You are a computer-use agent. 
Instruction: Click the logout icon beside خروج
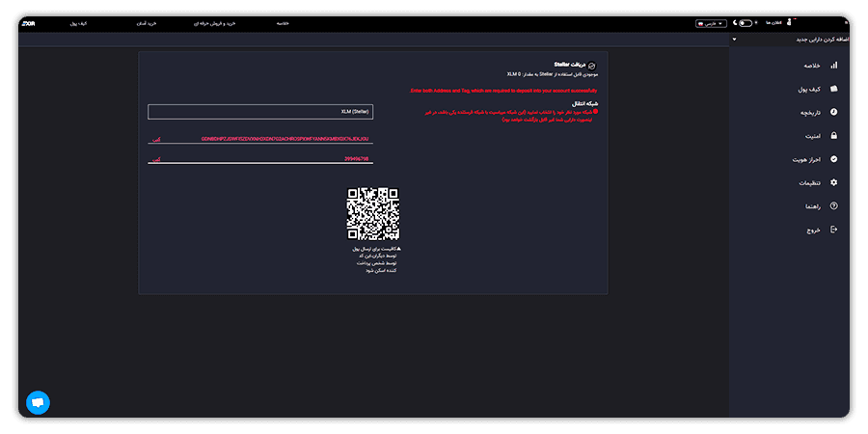coord(833,230)
